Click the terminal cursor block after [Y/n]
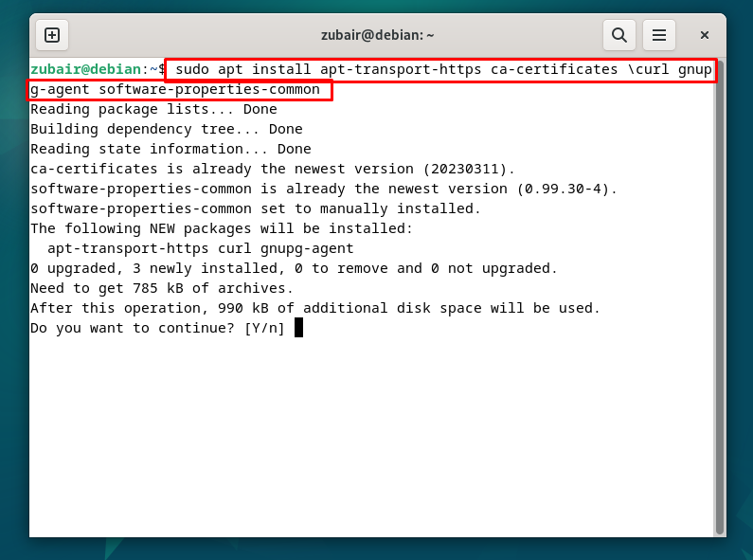Screen dimensions: 753x560 (x=298, y=328)
